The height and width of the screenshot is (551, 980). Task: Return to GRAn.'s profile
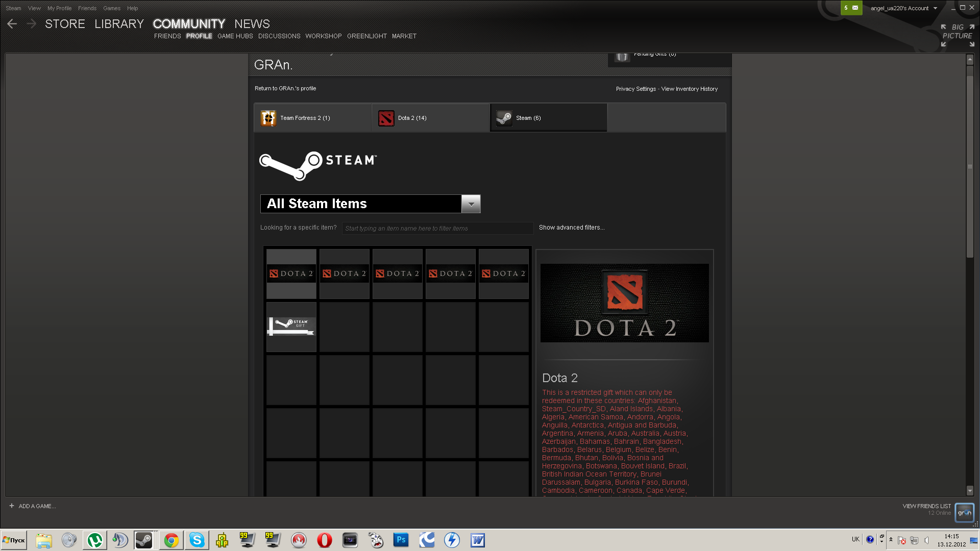click(x=285, y=88)
